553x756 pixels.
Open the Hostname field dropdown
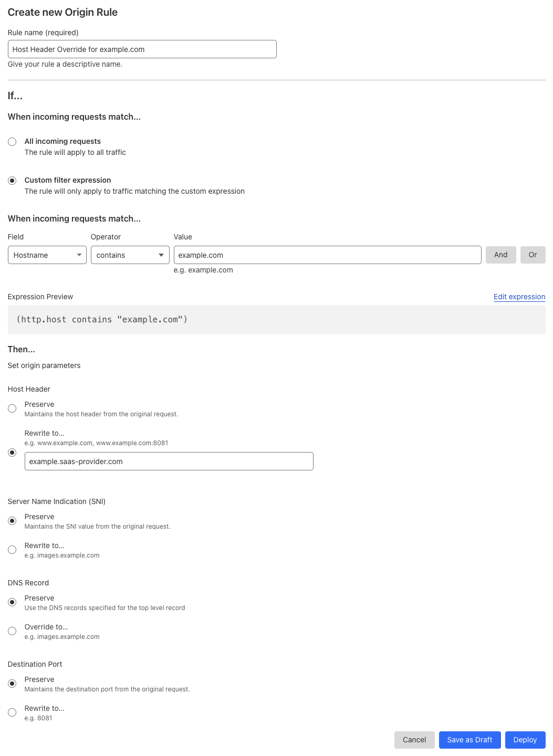pos(47,255)
